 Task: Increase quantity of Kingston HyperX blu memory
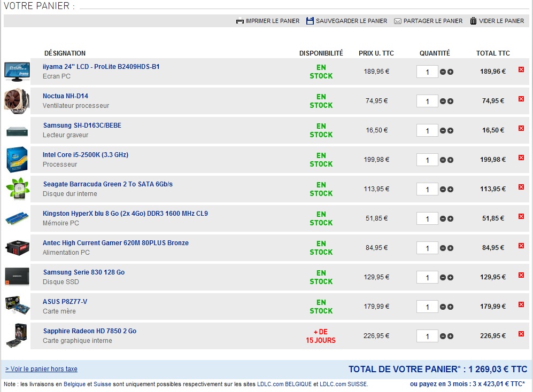click(x=451, y=219)
